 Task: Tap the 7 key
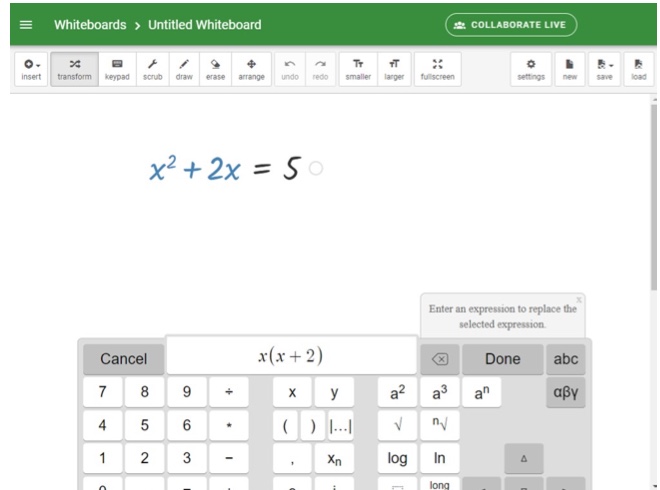(x=102, y=392)
